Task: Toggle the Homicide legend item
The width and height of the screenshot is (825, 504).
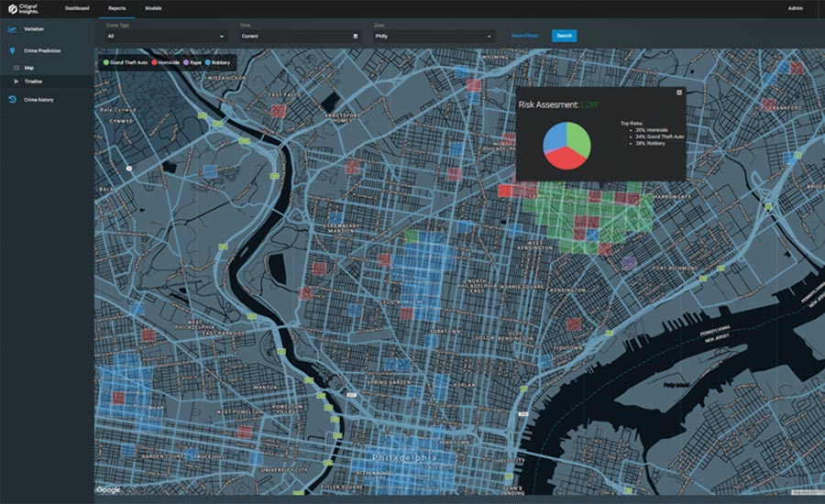Action: click(x=165, y=62)
